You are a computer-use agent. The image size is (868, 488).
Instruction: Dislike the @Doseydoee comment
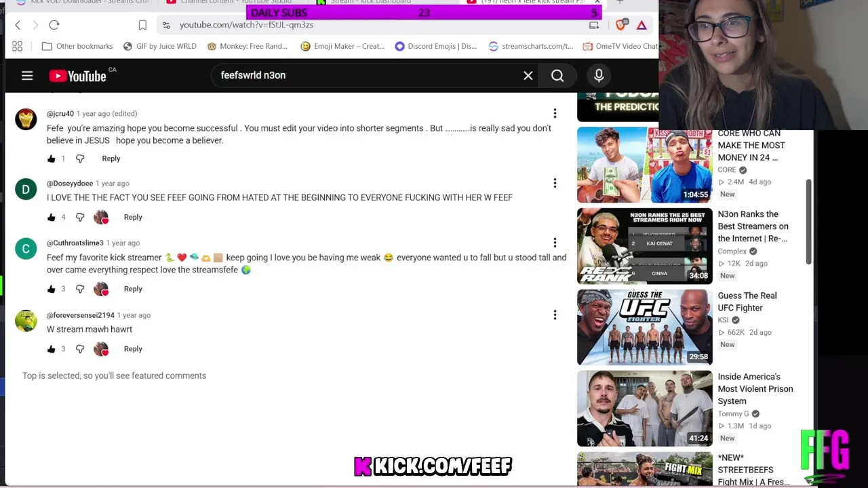click(x=80, y=217)
